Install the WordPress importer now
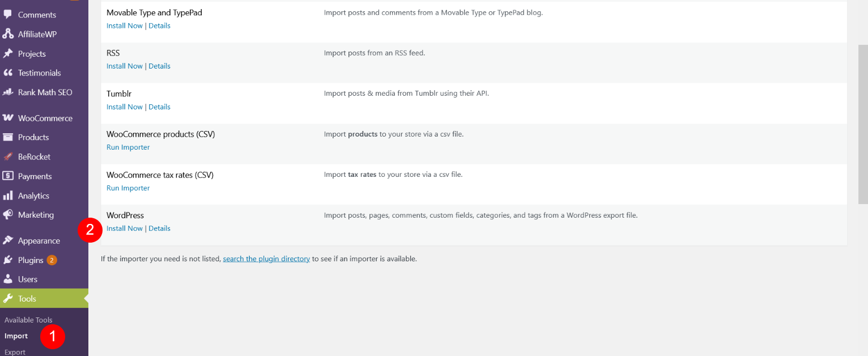The height and width of the screenshot is (356, 868). (x=125, y=228)
